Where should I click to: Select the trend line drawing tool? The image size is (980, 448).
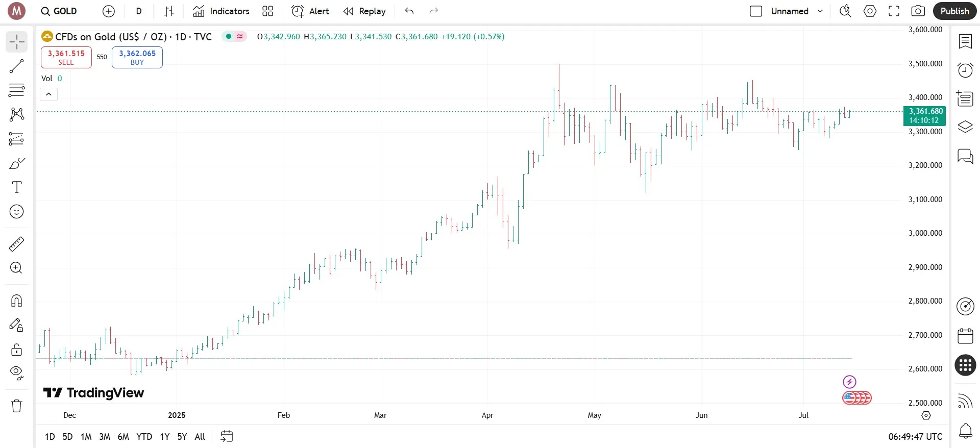(x=17, y=66)
